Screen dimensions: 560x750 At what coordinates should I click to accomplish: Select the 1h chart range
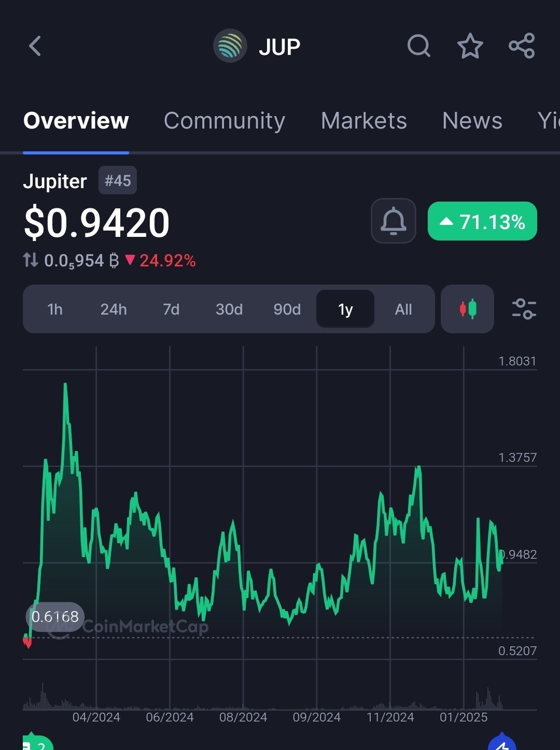(55, 309)
